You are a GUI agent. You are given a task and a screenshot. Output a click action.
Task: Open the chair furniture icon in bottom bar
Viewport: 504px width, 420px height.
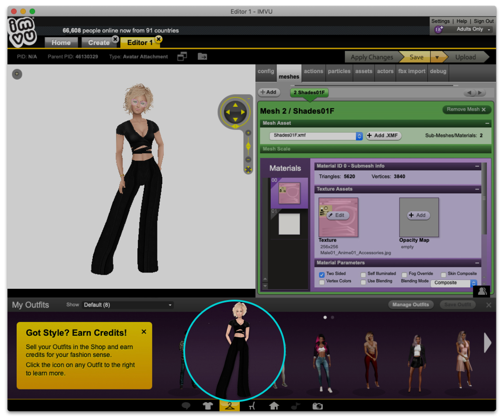click(252, 406)
